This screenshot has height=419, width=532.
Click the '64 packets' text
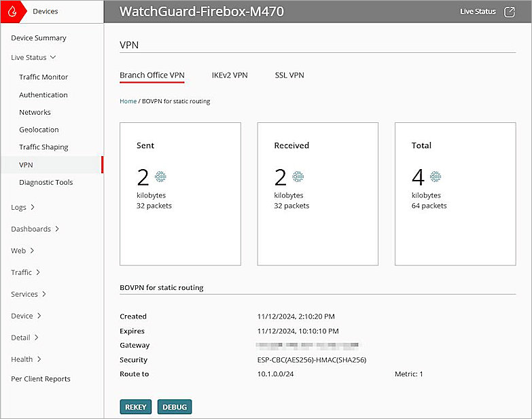429,206
